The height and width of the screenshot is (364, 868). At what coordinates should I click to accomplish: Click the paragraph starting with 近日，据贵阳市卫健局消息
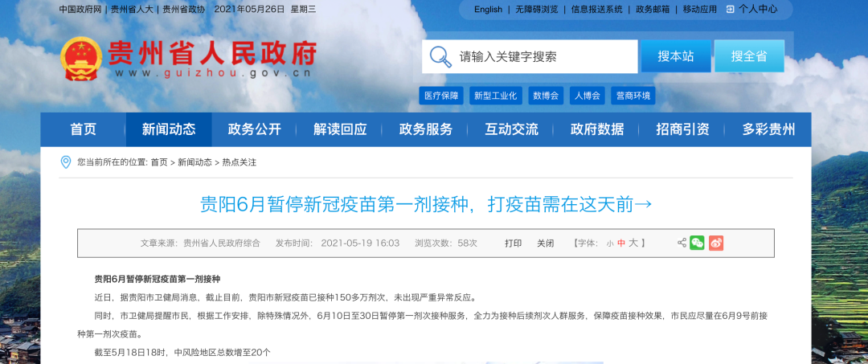pyautogui.click(x=285, y=297)
